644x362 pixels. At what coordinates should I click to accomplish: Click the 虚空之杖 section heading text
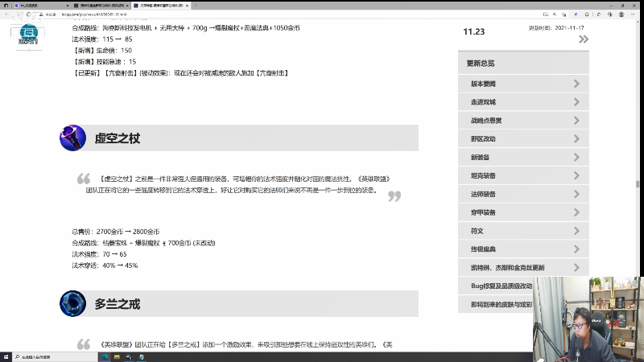coord(118,138)
